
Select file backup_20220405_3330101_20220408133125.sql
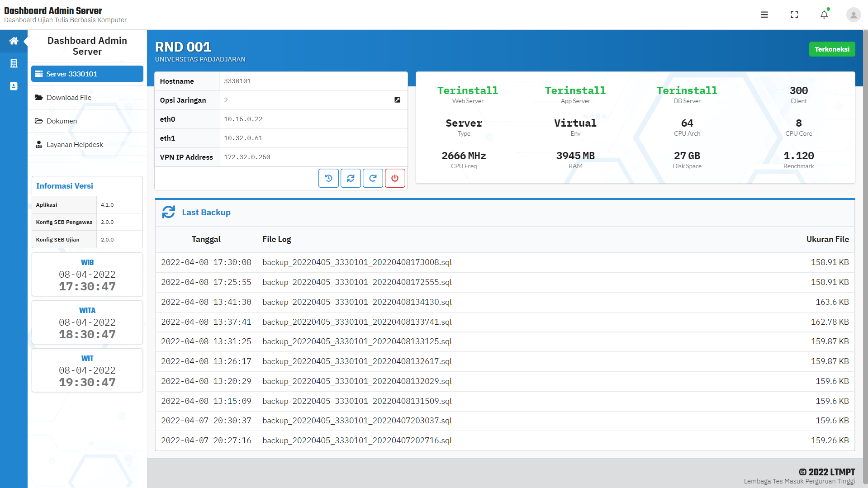click(x=357, y=341)
